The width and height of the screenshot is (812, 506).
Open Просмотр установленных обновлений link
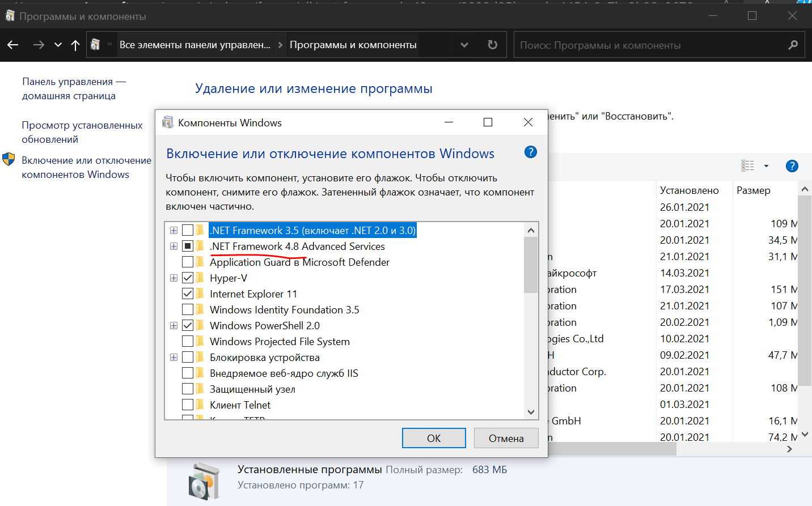(82, 132)
